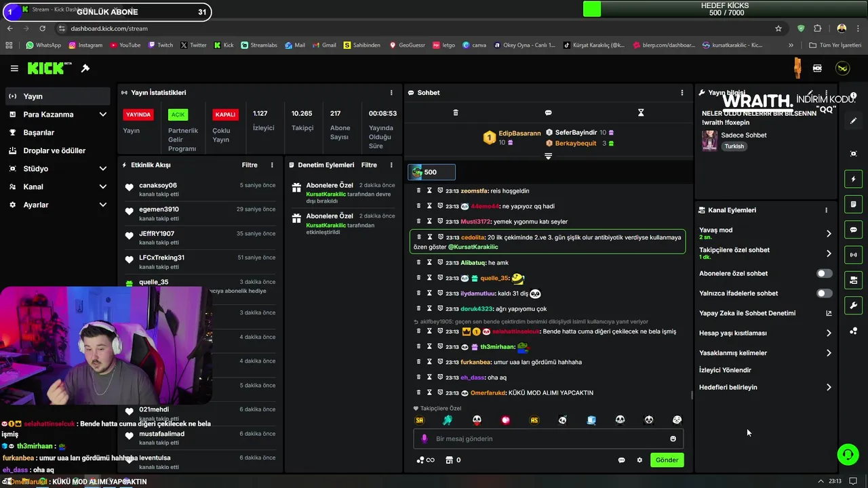This screenshot has height=488, width=868.
Task: Open Yavaş mod settings arrow
Action: (829, 234)
